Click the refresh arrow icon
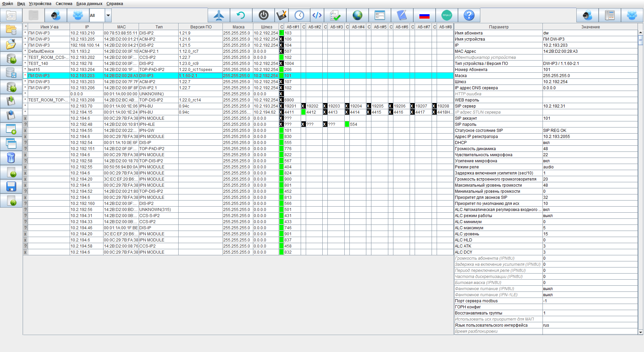 (241, 15)
